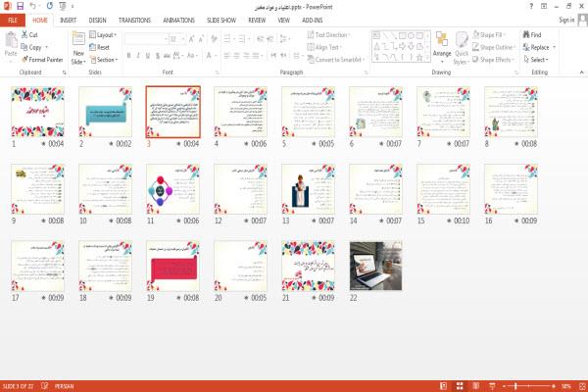
Task: Switch to Normal view in status bar
Action: click(444, 385)
